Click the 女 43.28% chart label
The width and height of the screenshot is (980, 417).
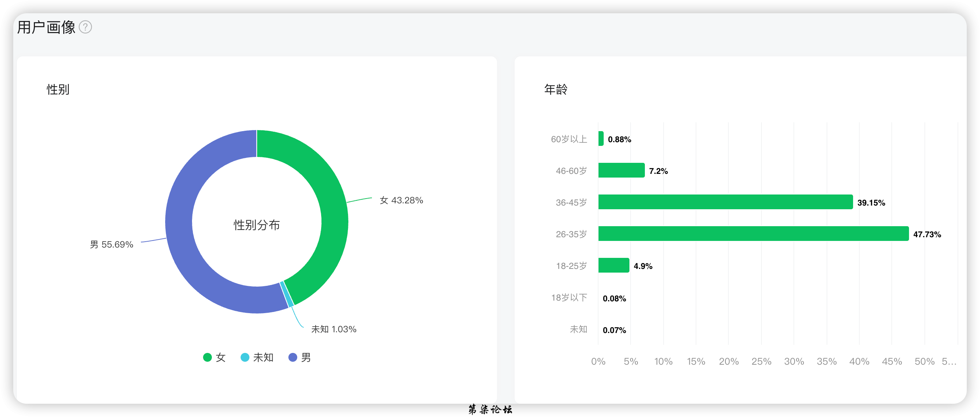click(x=401, y=200)
